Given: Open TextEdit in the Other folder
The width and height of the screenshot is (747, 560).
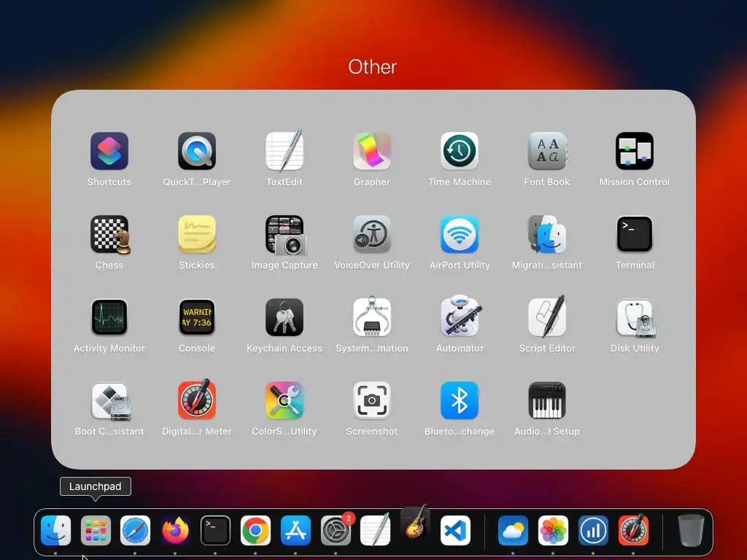Looking at the screenshot, I should click(x=285, y=150).
